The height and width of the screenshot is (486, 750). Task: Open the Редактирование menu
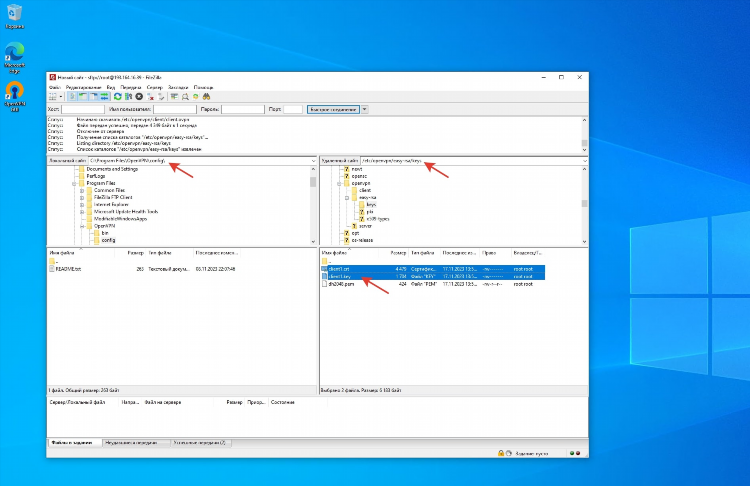point(84,88)
